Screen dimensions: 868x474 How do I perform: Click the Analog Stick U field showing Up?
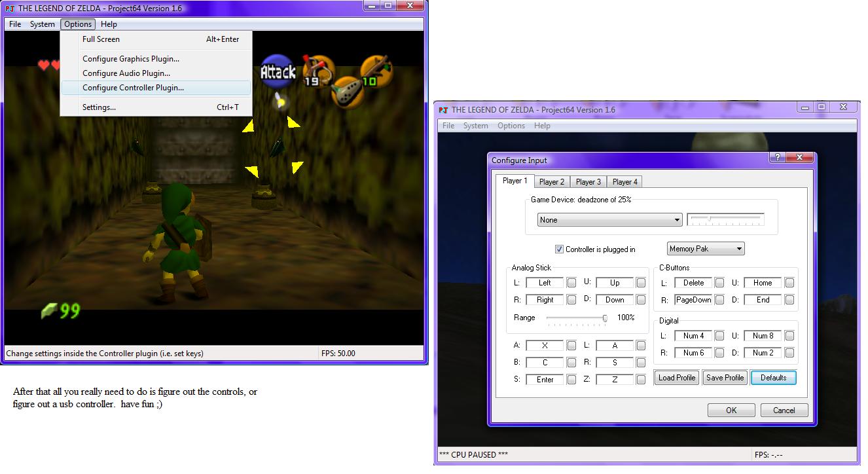[x=615, y=283]
